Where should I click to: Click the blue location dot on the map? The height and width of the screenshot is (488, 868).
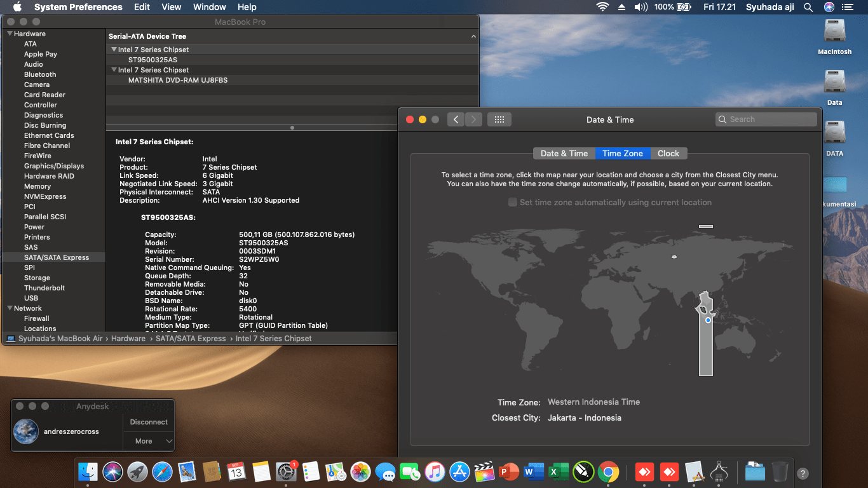pyautogui.click(x=708, y=320)
